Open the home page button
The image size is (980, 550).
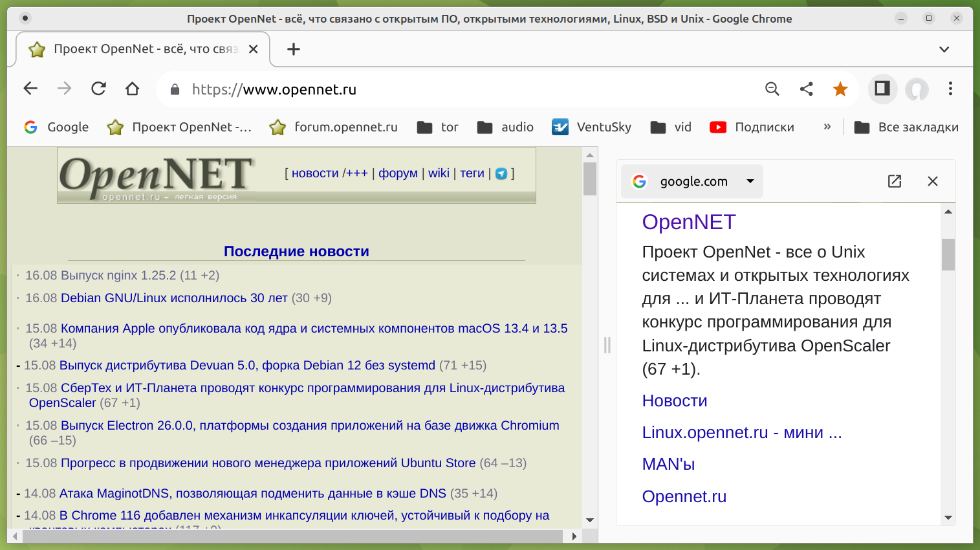coord(132,89)
